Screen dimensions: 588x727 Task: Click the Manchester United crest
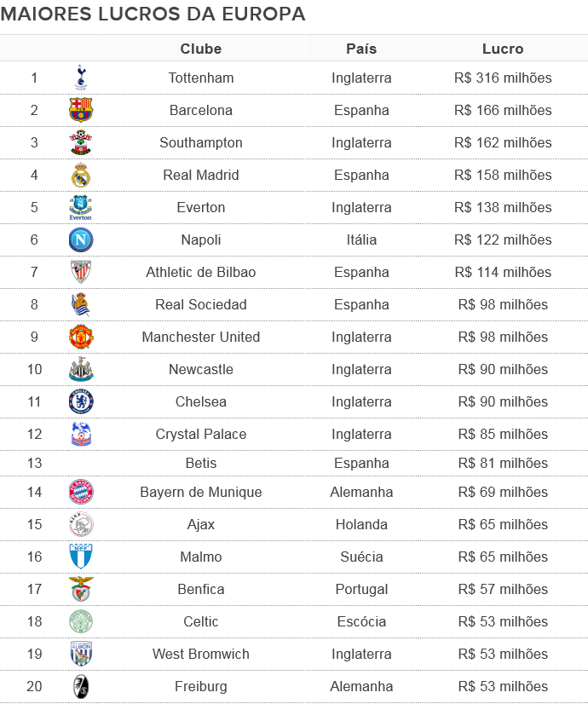tap(81, 337)
